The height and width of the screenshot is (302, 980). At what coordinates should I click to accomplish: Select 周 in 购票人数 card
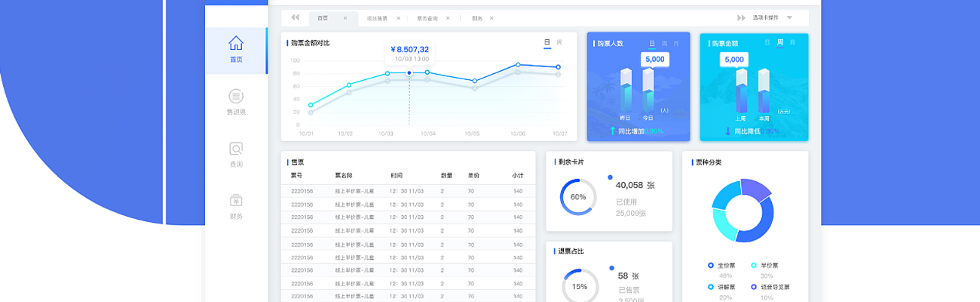coord(665,44)
